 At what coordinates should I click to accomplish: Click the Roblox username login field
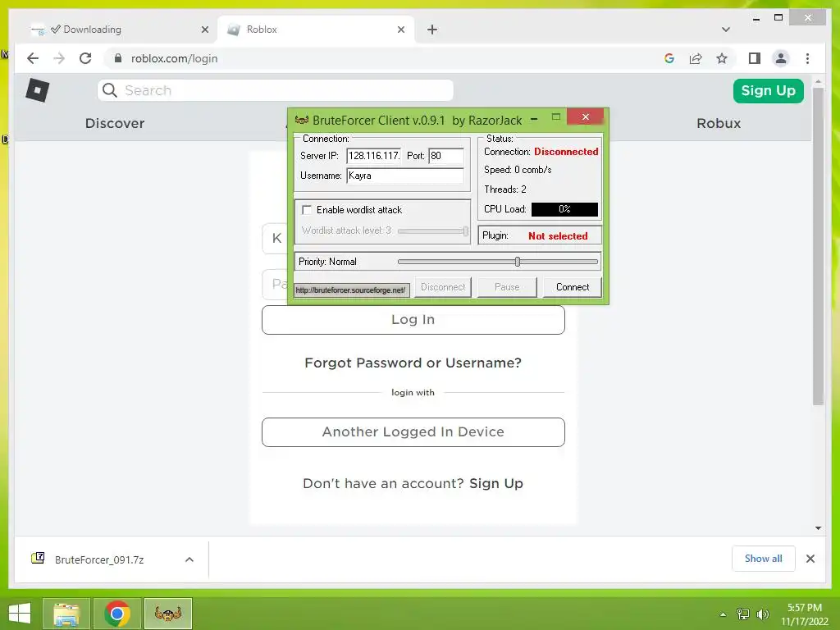[x=275, y=239]
